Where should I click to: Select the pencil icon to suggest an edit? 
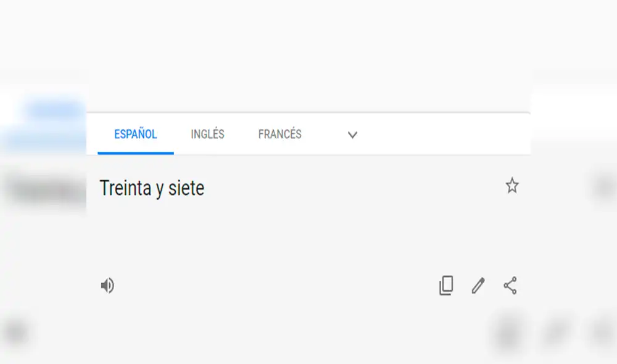tap(478, 285)
